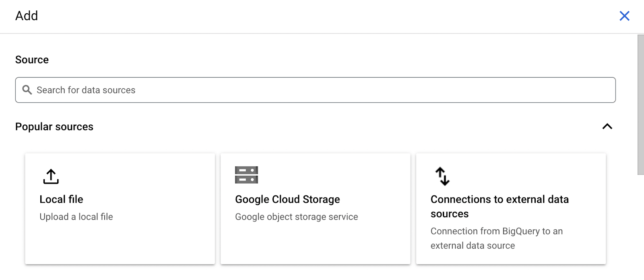Click the up-down arrows external connections icon
The image size is (644, 280).
(x=442, y=176)
